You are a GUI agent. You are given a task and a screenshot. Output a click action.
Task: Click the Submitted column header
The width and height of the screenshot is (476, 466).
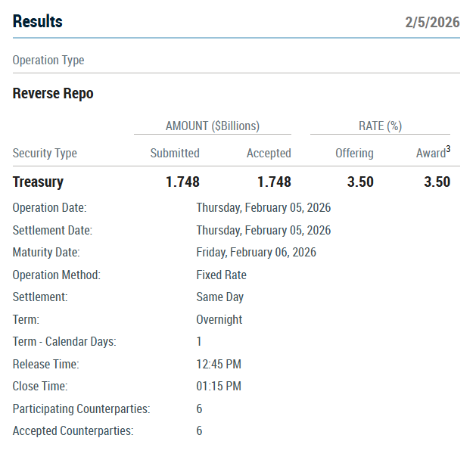tap(175, 154)
